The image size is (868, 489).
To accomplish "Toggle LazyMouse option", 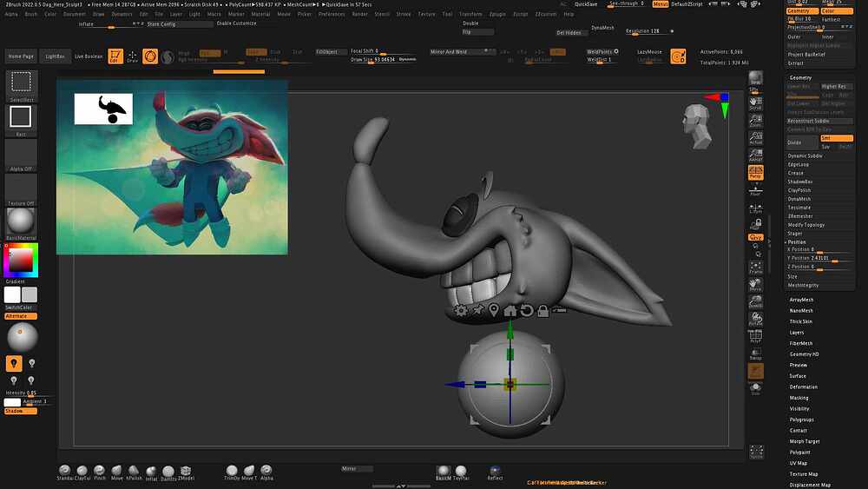I will pyautogui.click(x=649, y=51).
